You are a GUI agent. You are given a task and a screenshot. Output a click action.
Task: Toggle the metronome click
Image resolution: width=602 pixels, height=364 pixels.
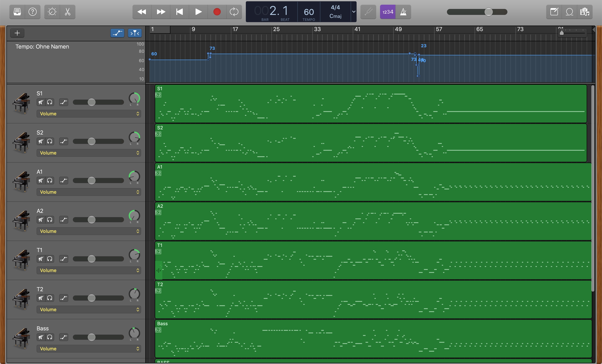click(x=403, y=12)
